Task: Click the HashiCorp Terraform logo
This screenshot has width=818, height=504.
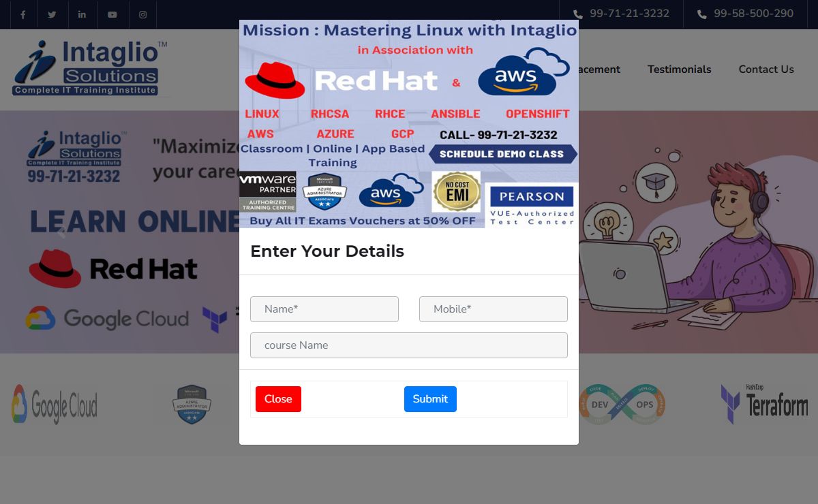Action: (x=765, y=405)
